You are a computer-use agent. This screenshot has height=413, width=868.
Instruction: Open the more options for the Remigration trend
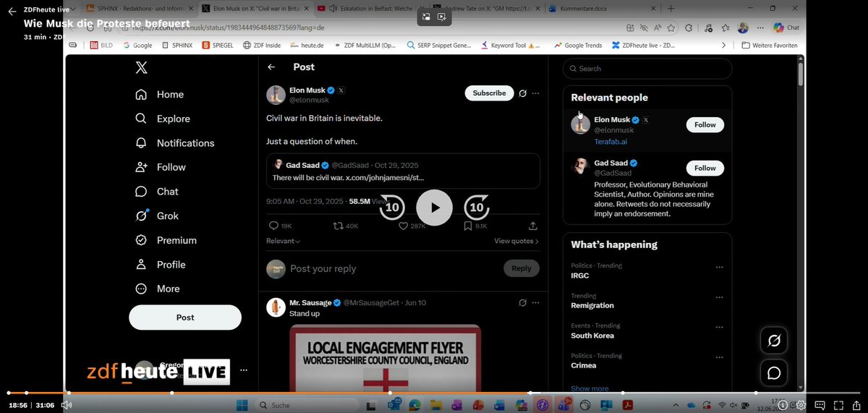pyautogui.click(x=719, y=297)
